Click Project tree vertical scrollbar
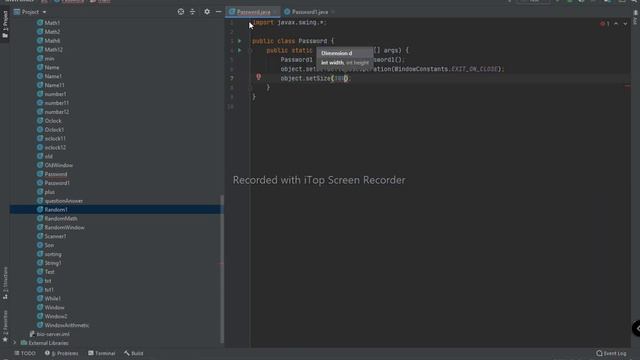640x360 pixels. click(x=222, y=269)
